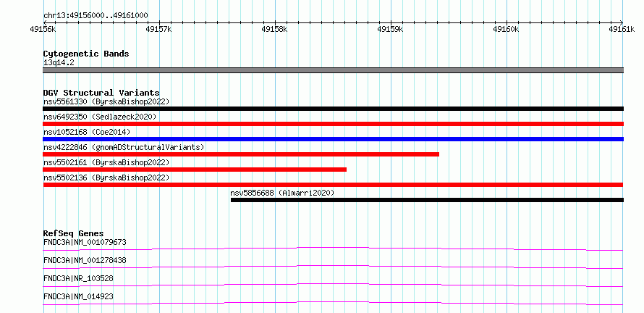Click the chr13:49156000..49161000 region label
Image resolution: width=644 pixels, height=313 pixels.
point(96,15)
